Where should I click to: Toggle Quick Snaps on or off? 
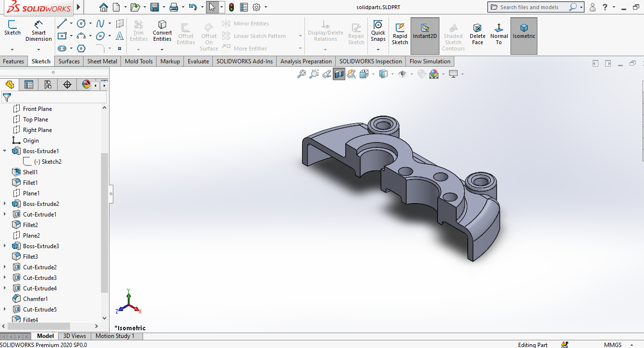click(378, 30)
